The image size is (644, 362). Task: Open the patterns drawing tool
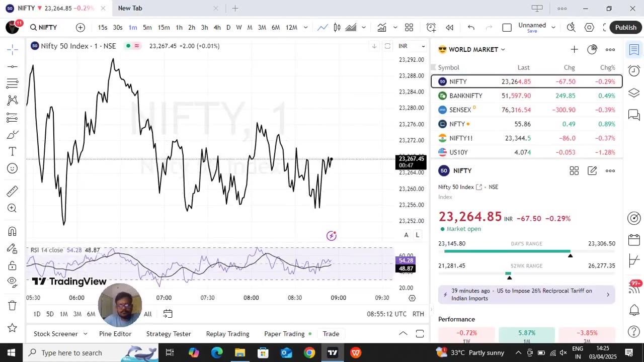(x=13, y=100)
